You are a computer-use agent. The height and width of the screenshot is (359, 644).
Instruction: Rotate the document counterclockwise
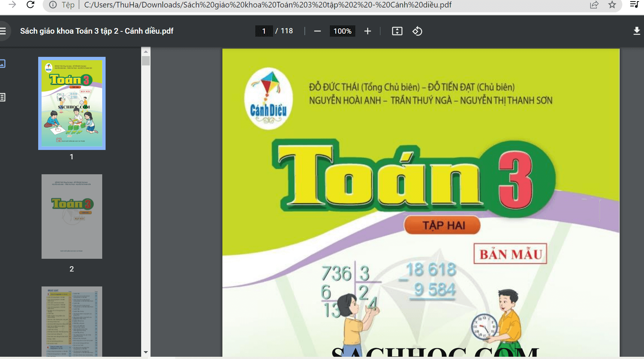point(417,31)
